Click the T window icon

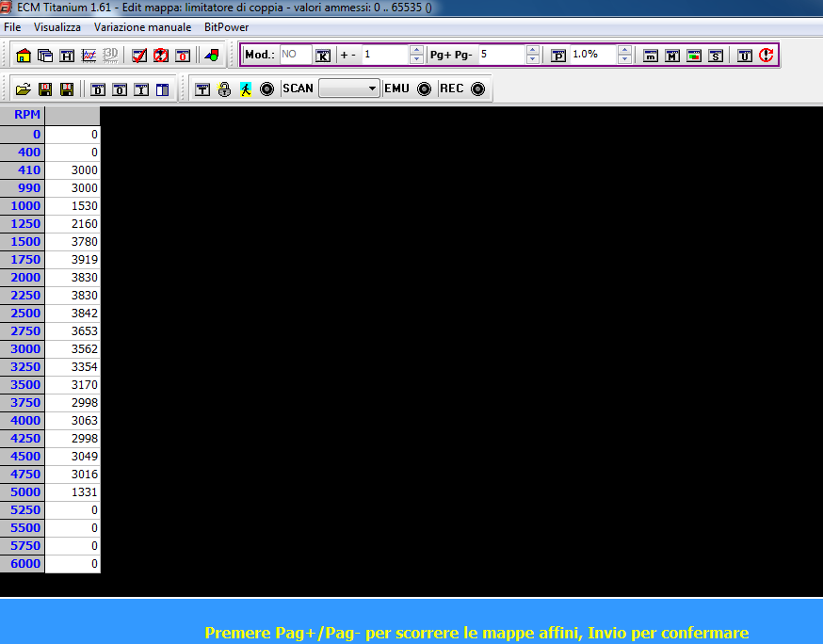(x=202, y=89)
